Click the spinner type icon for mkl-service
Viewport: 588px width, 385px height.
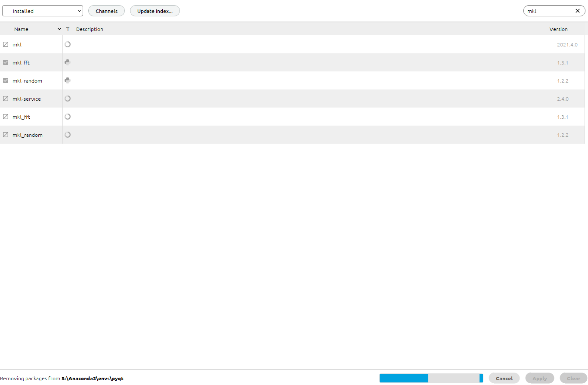(68, 99)
